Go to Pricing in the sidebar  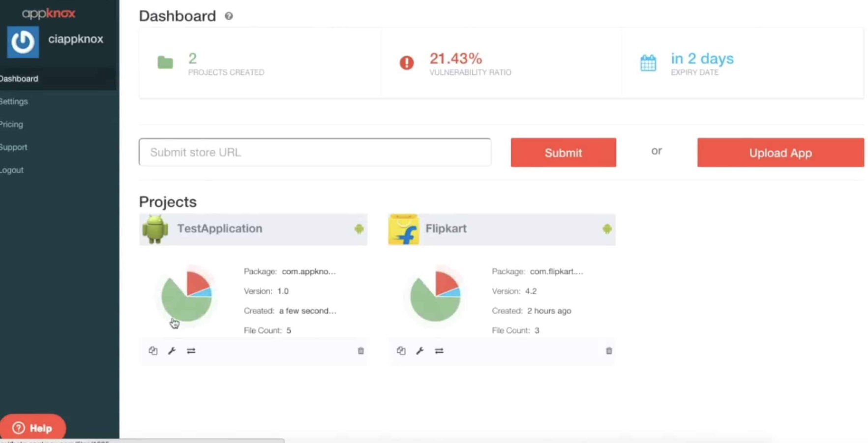(x=12, y=124)
